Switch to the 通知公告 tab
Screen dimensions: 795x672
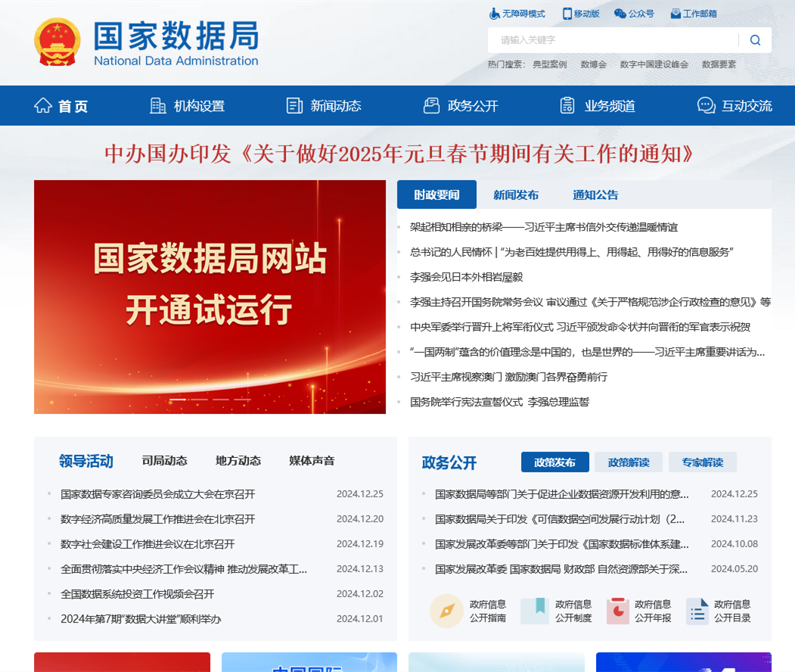(595, 194)
